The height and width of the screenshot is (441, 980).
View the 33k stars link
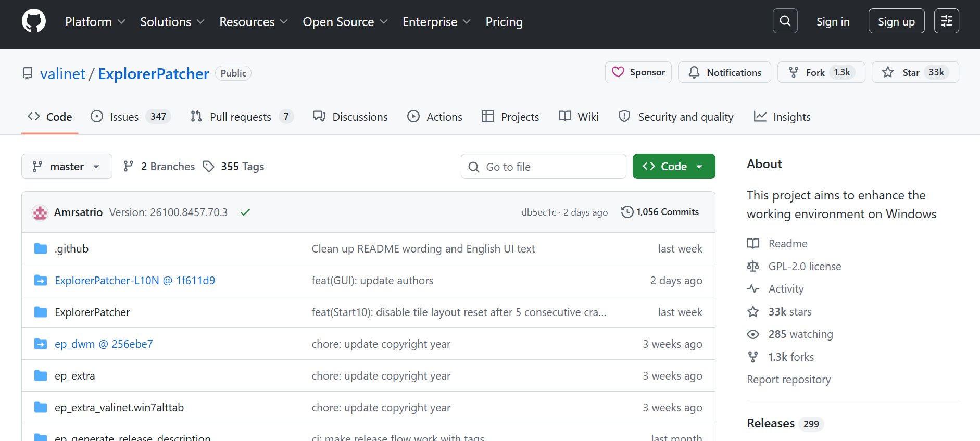(x=780, y=311)
